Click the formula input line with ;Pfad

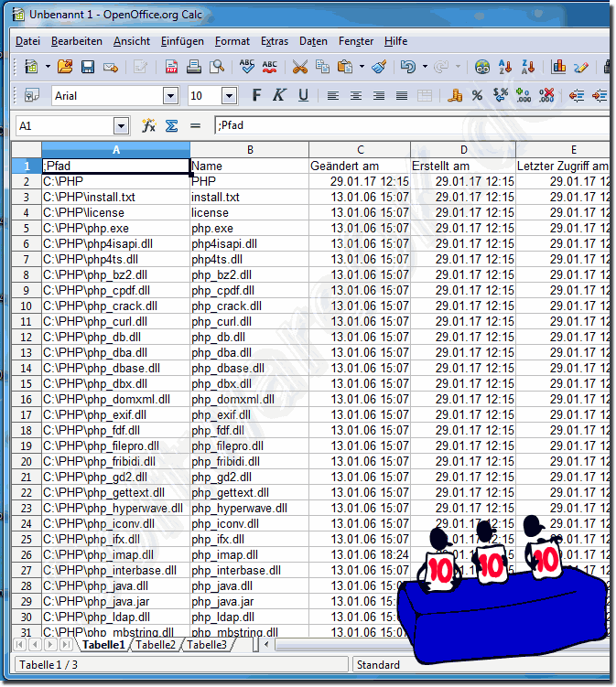point(411,125)
